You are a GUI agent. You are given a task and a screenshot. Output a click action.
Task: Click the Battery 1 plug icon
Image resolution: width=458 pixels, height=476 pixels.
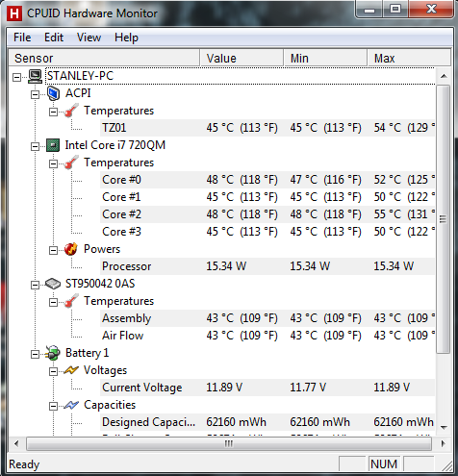(53, 353)
